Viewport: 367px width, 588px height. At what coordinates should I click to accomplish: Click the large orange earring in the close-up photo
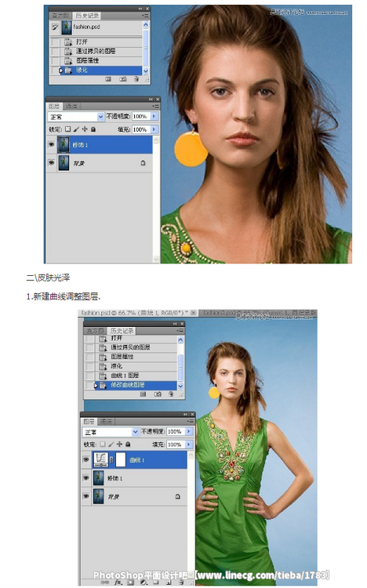click(x=191, y=149)
